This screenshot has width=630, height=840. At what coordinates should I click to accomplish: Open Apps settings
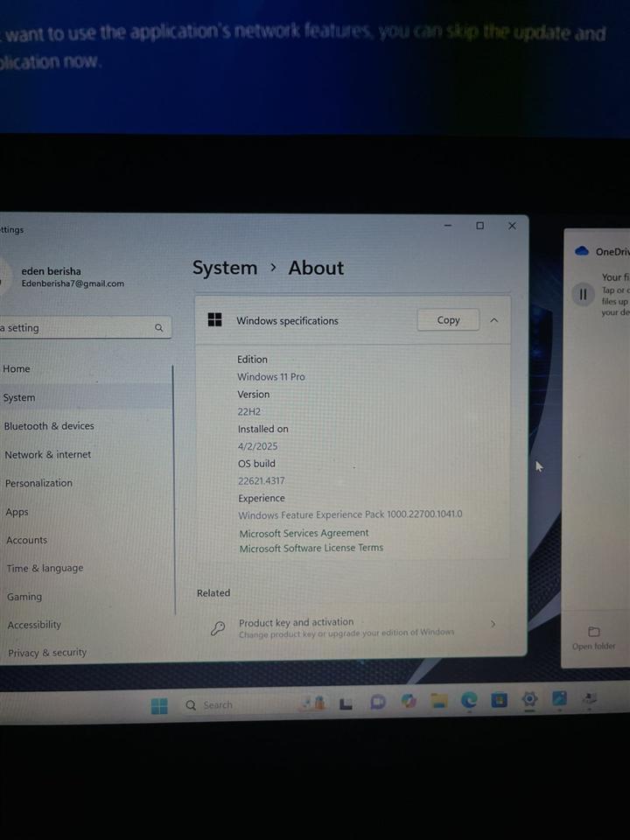86,512
